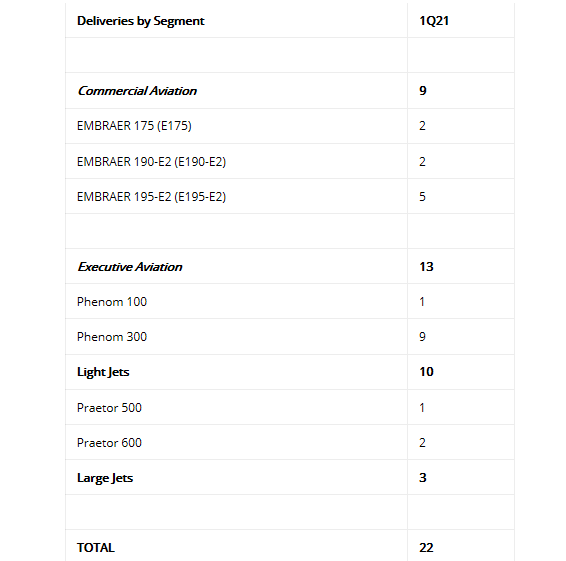Click the Large Jets subtotal label
The height and width of the screenshot is (561, 566).
coord(105,478)
